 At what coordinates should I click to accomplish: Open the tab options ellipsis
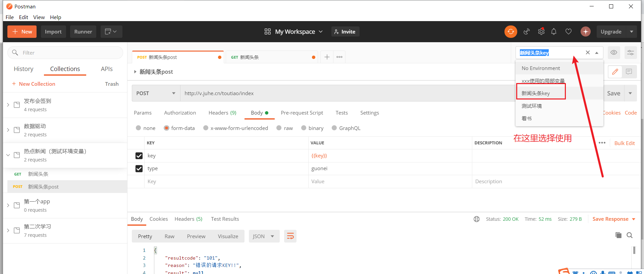coord(339,57)
